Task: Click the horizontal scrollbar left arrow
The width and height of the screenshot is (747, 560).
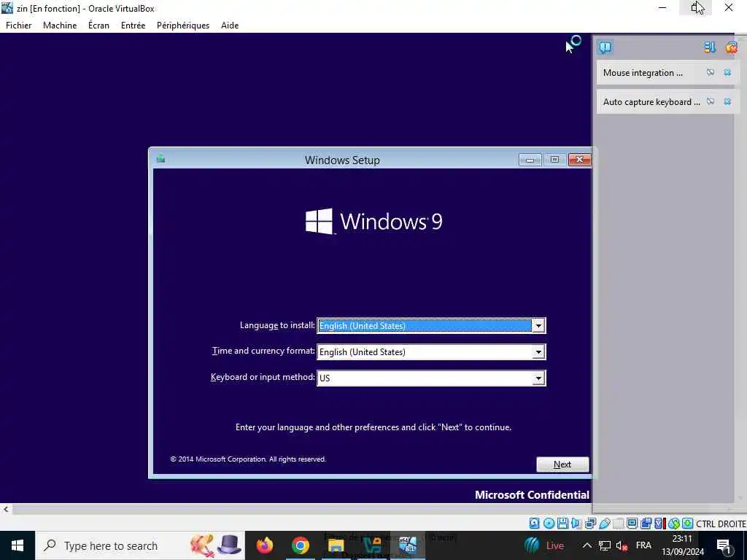Action: pyautogui.click(x=6, y=509)
